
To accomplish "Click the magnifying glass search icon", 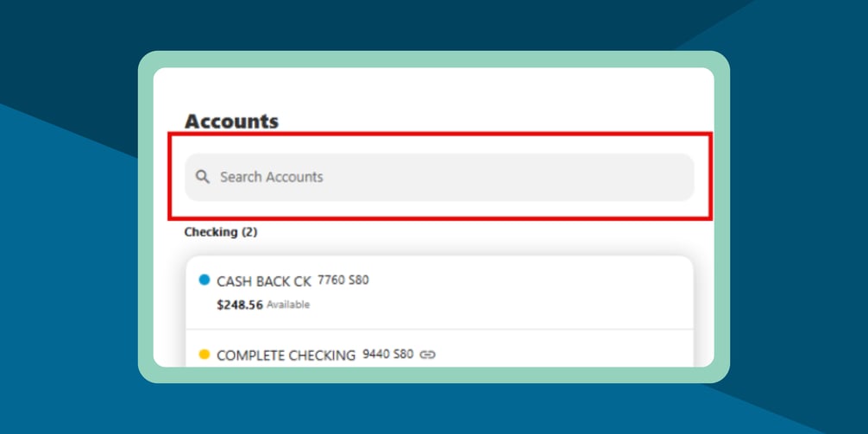I will tap(203, 177).
